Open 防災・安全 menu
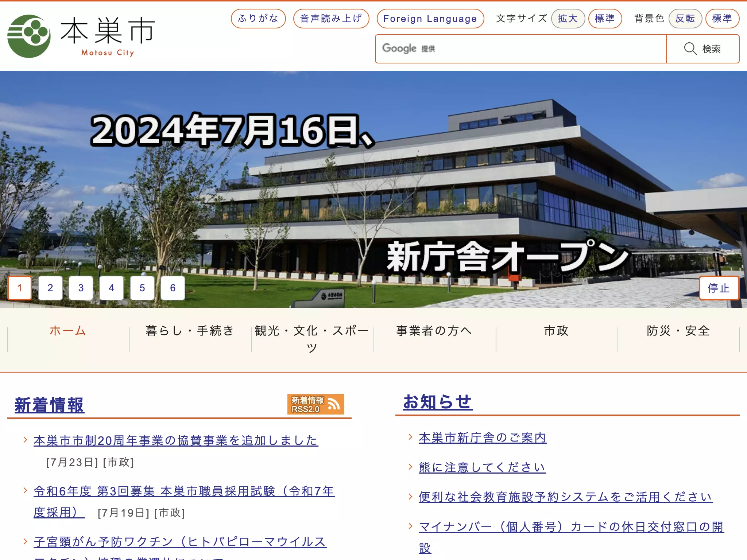Screen dimensions: 747x560 pos(678,331)
